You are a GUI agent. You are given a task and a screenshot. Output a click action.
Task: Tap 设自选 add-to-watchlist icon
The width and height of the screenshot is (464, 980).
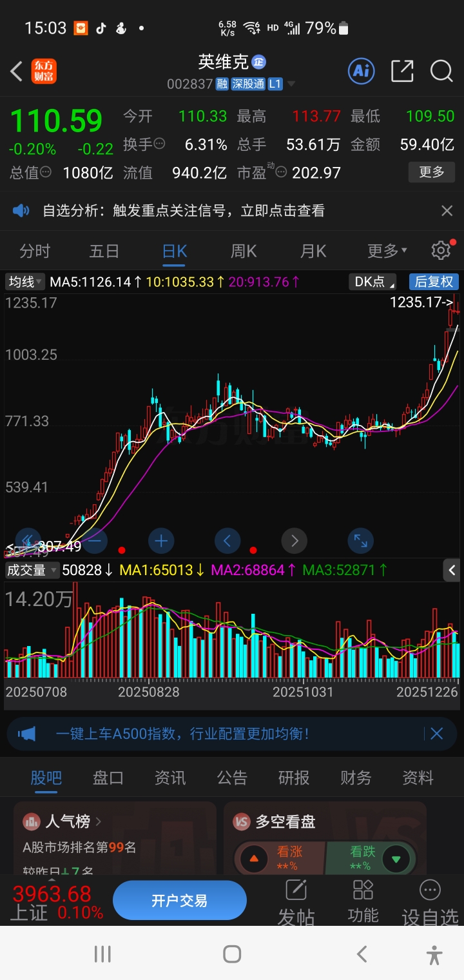tap(430, 901)
